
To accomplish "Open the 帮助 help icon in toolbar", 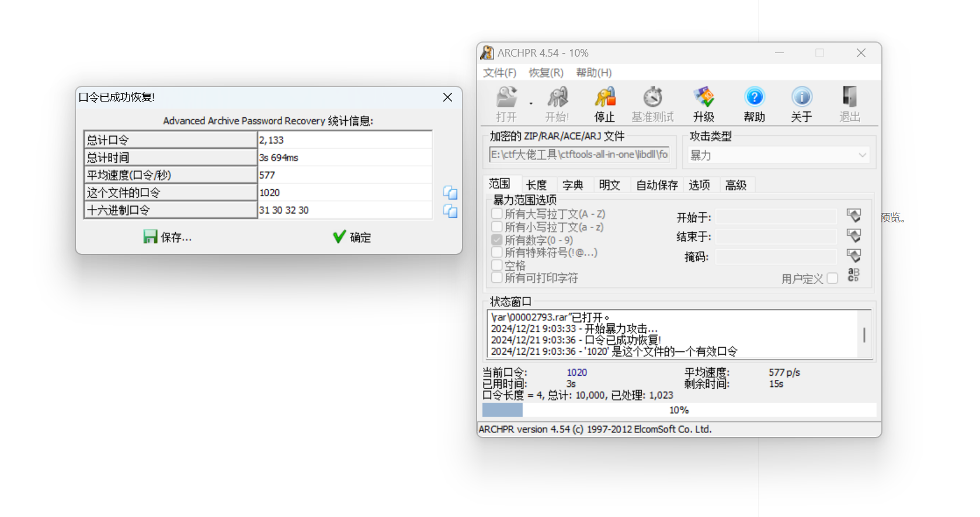I will (754, 104).
